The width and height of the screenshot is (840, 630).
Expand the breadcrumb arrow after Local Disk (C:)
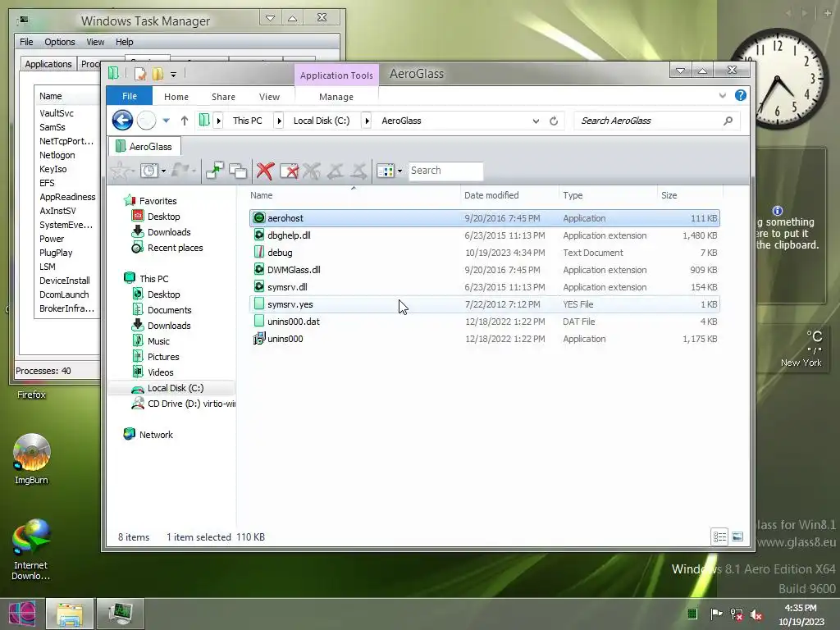point(367,121)
